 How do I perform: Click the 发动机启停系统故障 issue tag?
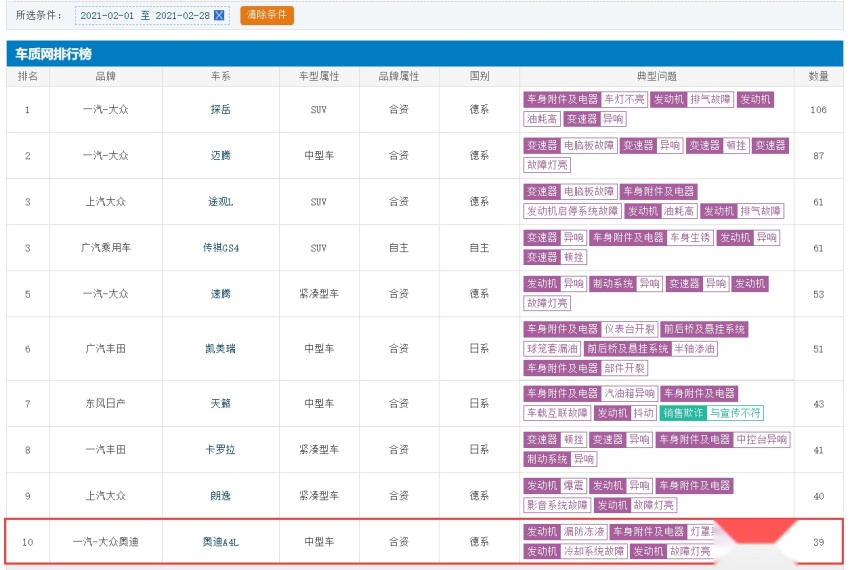(x=572, y=211)
